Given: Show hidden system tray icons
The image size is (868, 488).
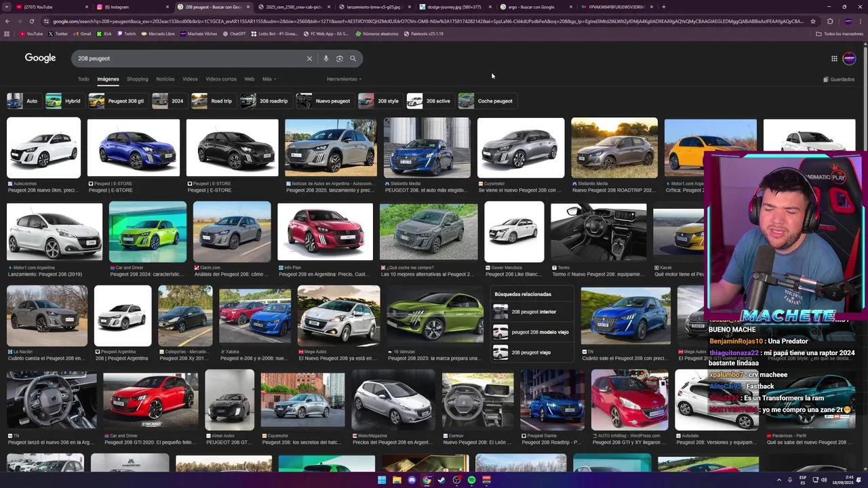Looking at the screenshot, I should coord(779,480).
